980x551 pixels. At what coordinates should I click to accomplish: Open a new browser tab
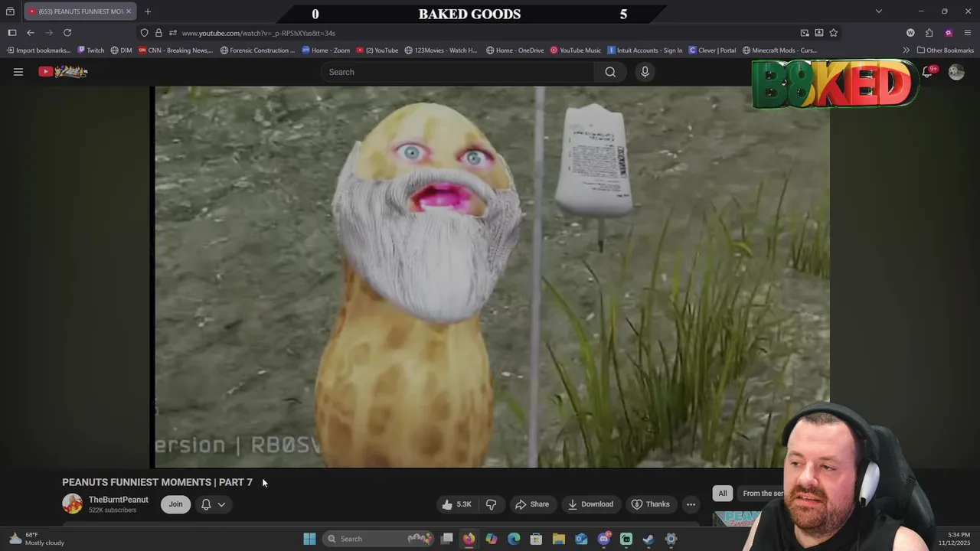click(148, 11)
